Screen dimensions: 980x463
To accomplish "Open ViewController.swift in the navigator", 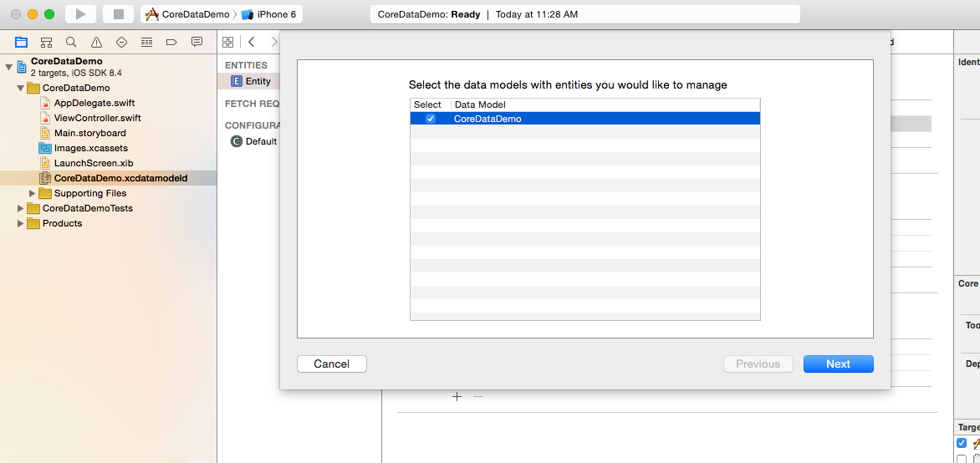I will point(98,118).
